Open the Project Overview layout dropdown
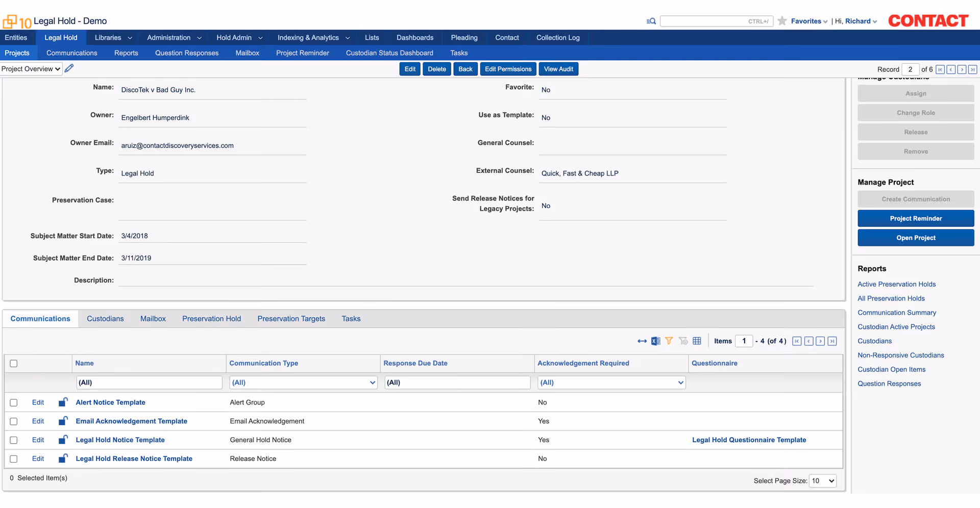980x508 pixels. tap(31, 69)
